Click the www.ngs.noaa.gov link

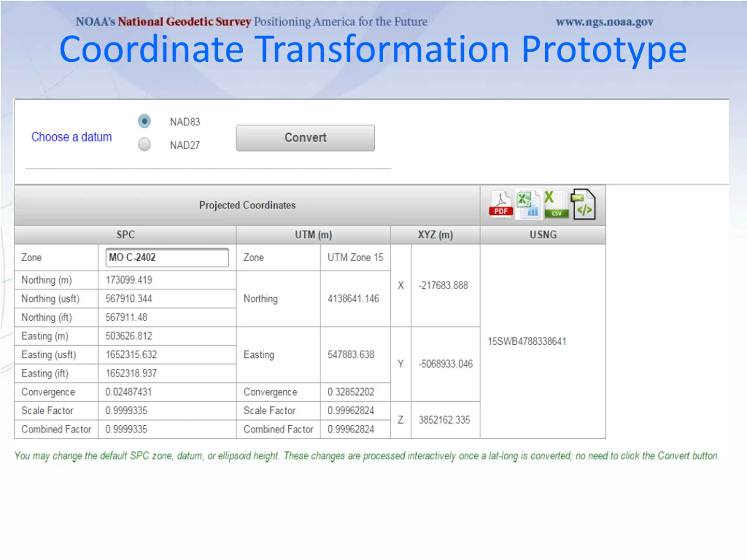605,22
